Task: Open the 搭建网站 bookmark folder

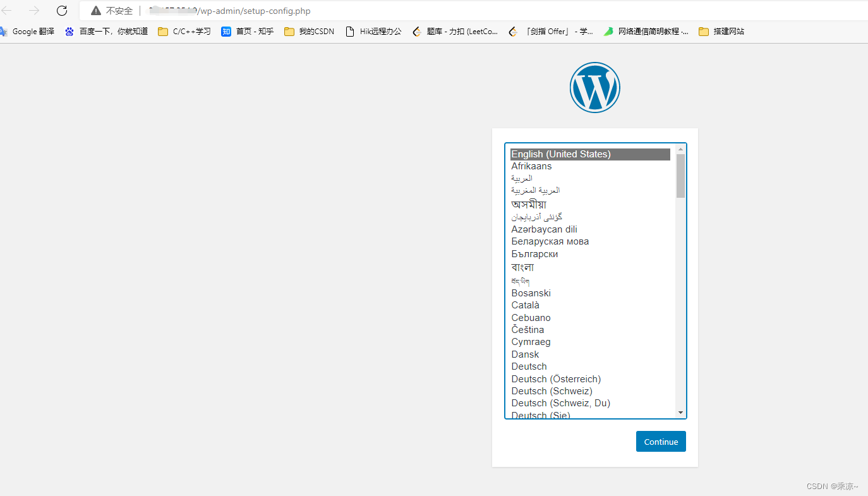Action: [x=721, y=31]
